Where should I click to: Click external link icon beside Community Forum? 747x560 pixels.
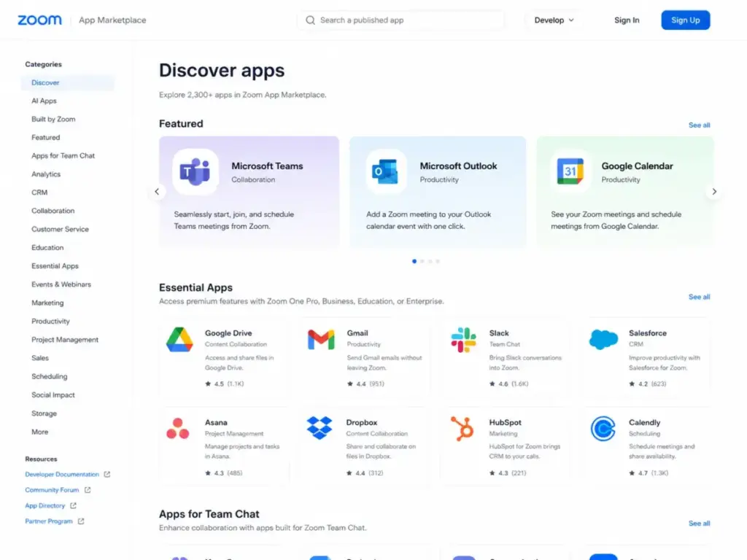click(x=88, y=490)
